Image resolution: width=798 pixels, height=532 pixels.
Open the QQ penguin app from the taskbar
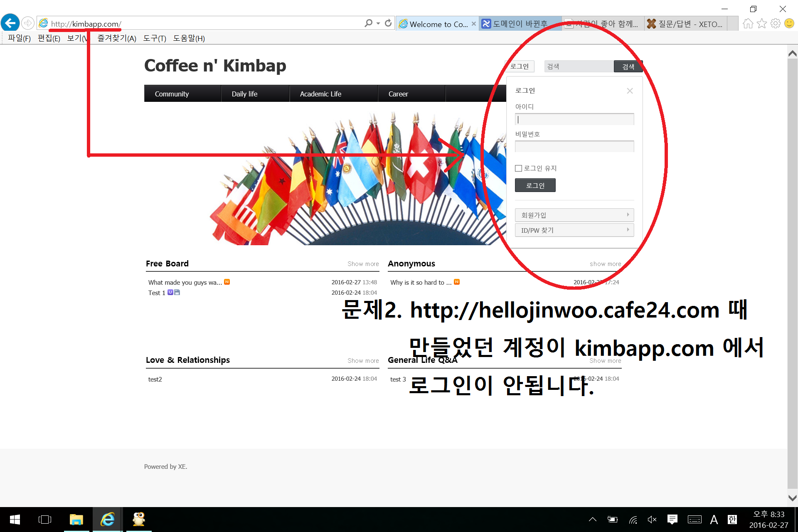click(x=138, y=519)
